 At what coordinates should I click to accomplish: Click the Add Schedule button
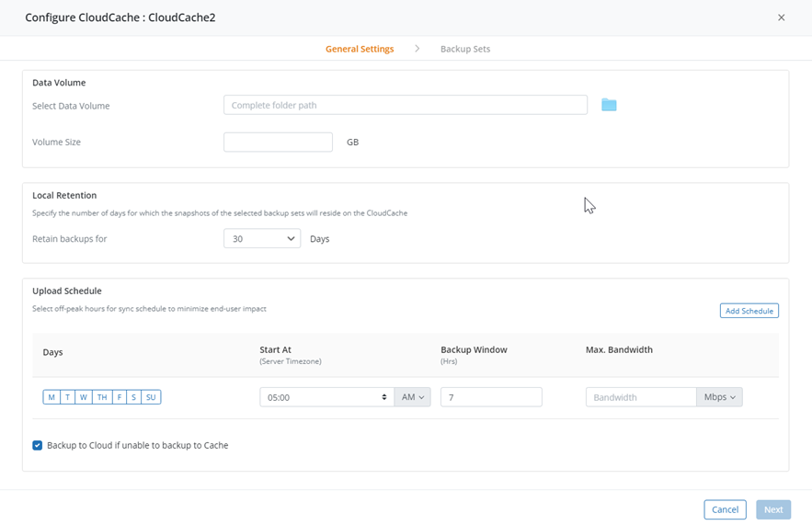point(749,311)
